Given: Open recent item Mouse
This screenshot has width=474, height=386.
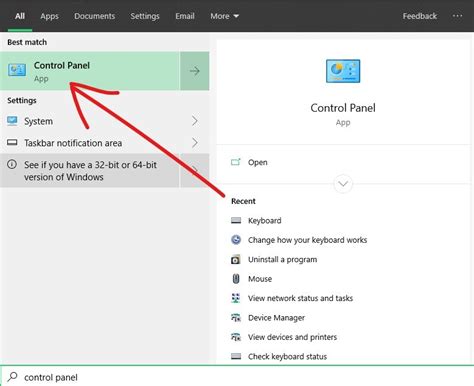Looking at the screenshot, I should click(x=260, y=279).
